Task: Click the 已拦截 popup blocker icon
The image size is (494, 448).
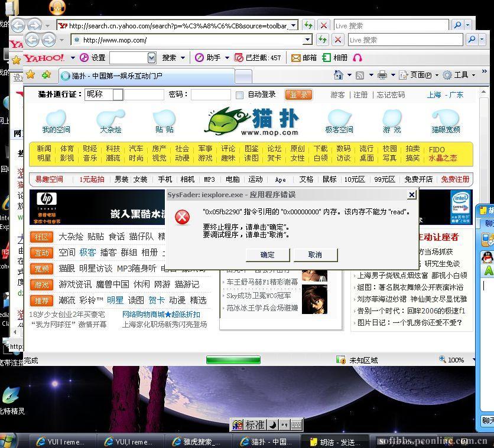Action: click(239, 58)
